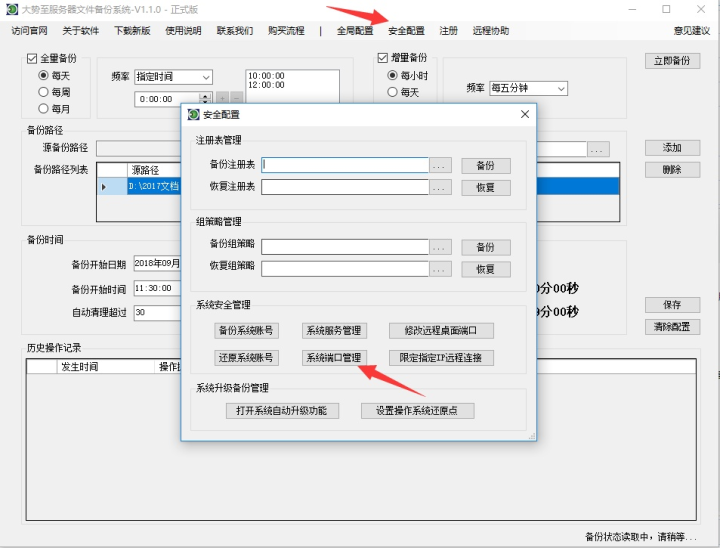
Task: Click browse button for 备份组策略 path
Action: click(441, 247)
